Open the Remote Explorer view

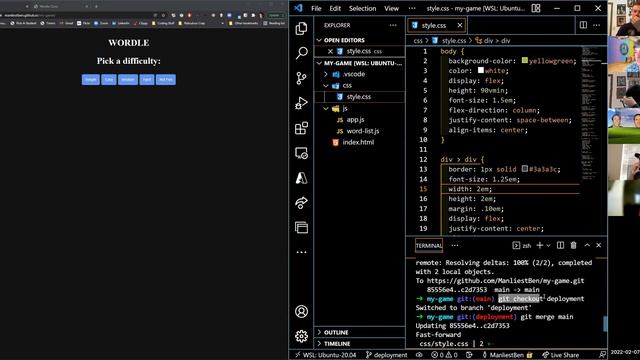coord(301,153)
